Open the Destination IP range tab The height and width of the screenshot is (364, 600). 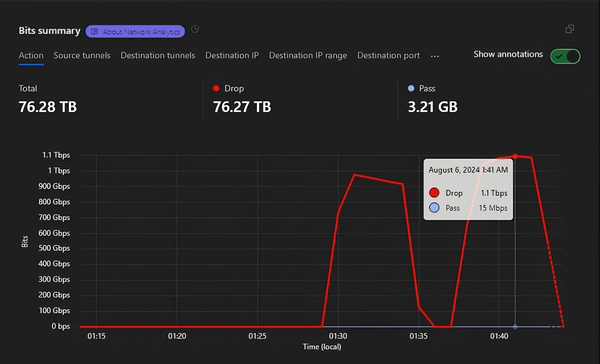pos(308,55)
